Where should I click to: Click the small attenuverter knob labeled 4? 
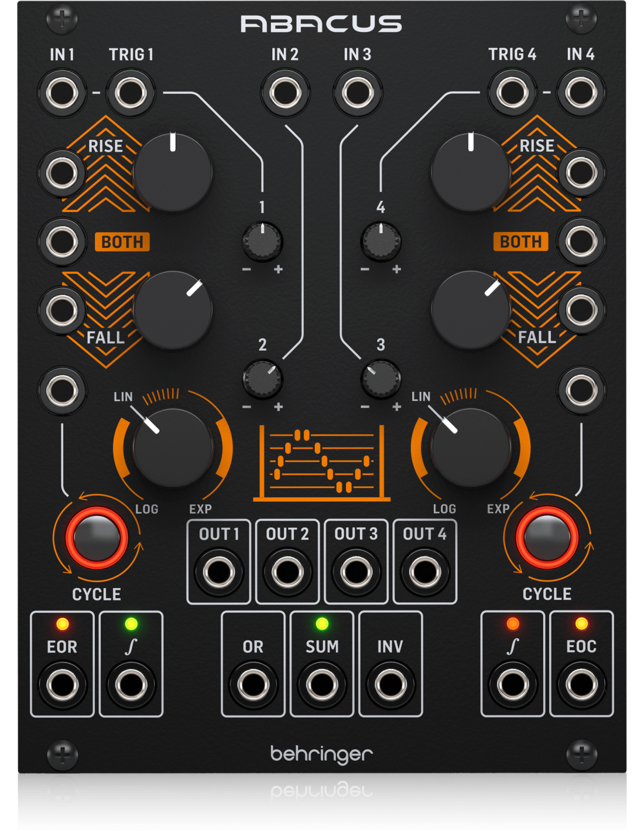381,241
